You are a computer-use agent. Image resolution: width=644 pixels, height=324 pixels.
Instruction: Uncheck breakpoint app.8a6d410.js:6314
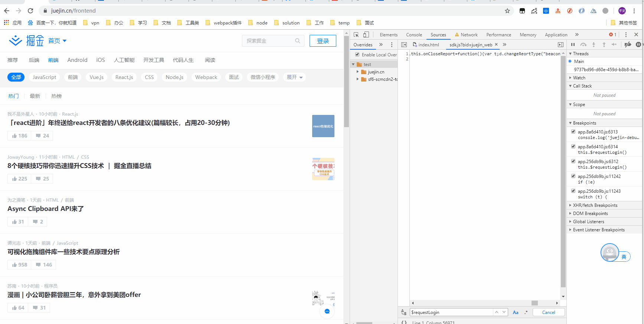click(x=573, y=146)
